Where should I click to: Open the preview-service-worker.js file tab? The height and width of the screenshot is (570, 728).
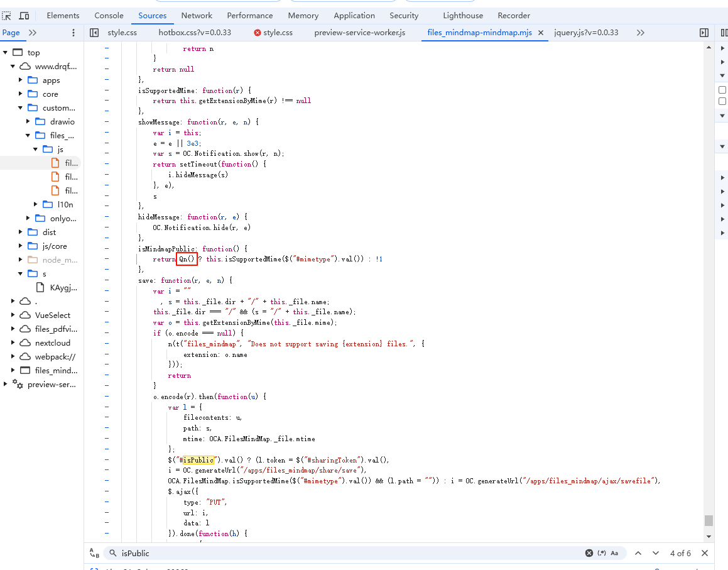coord(360,33)
